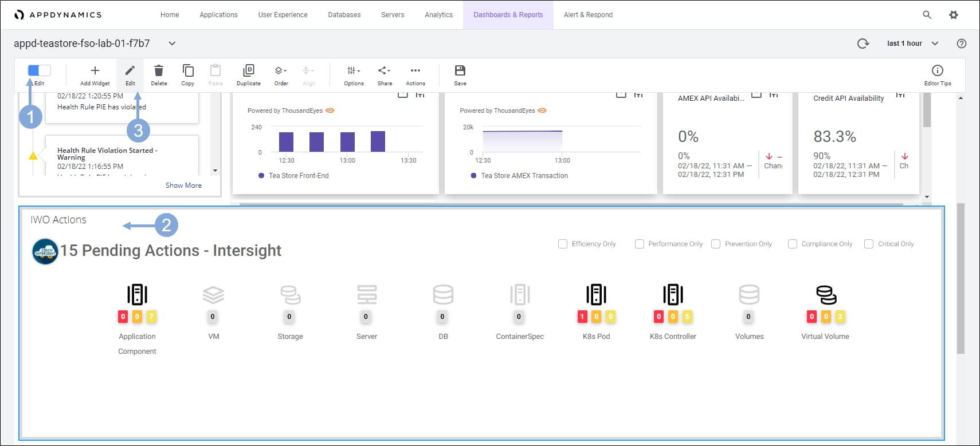The image size is (980, 446).
Task: Click the K8s Pod entity icon
Action: pos(596,294)
